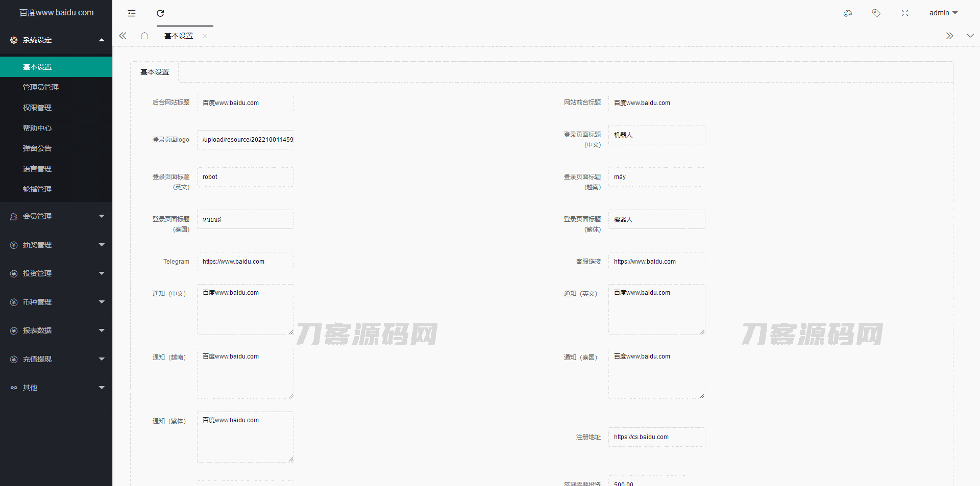This screenshot has width=980, height=486.
Task: Click the double-left-arrow tab scroll icon
Action: pyautogui.click(x=122, y=36)
